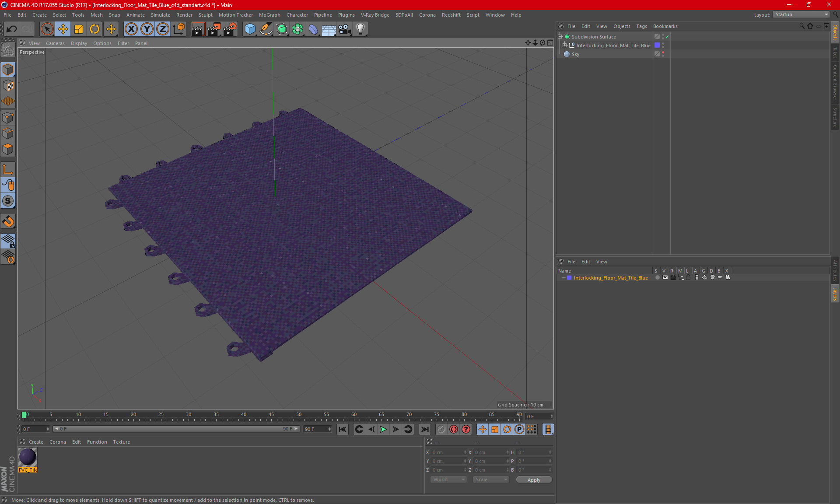Toggle Y axis lock
840x504 pixels.
tap(147, 29)
